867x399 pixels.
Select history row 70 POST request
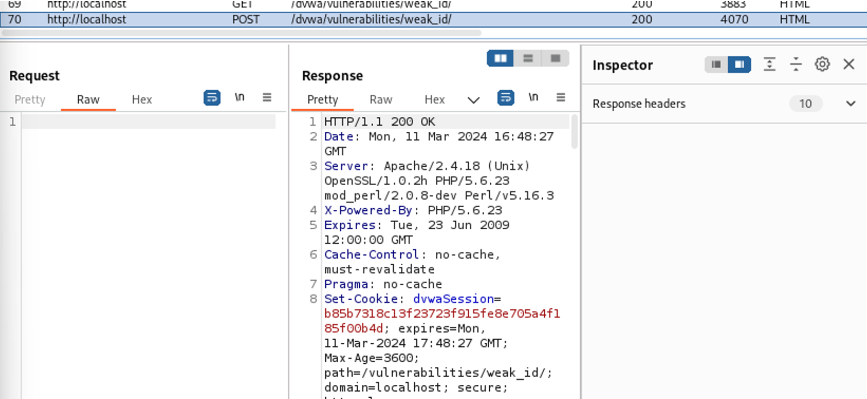point(434,19)
